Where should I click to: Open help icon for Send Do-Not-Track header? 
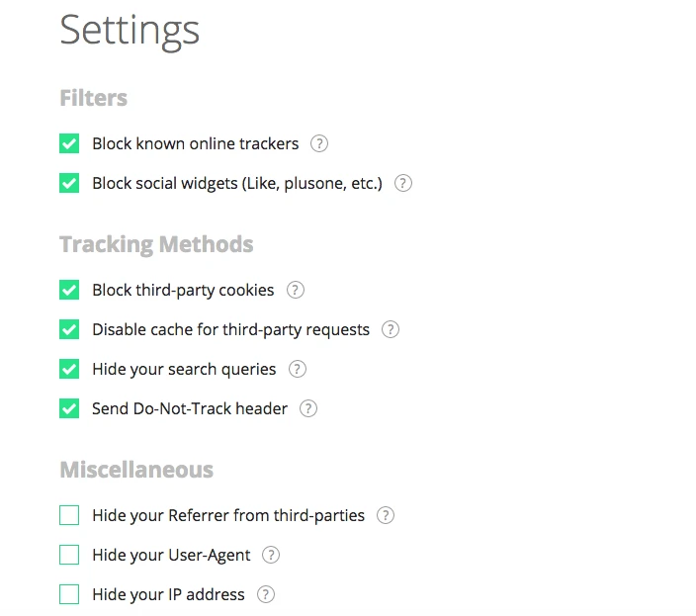pyautogui.click(x=308, y=408)
